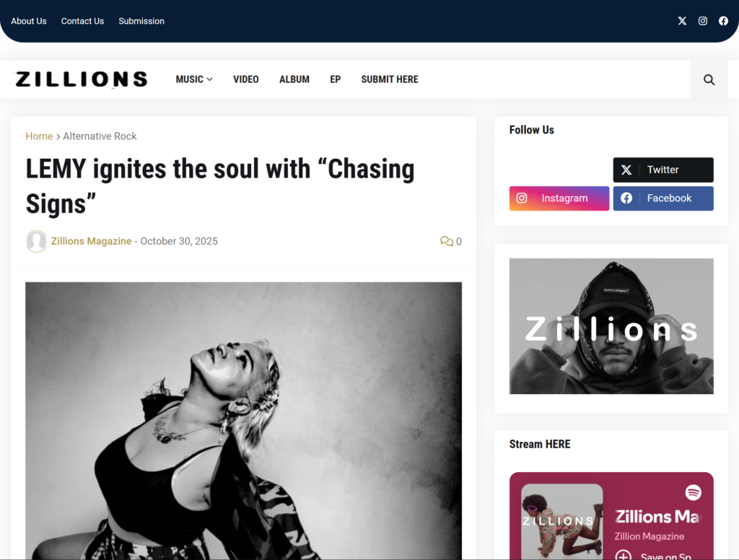Expand the MUSIC dropdown menu
The width and height of the screenshot is (739, 560).
pyautogui.click(x=193, y=79)
